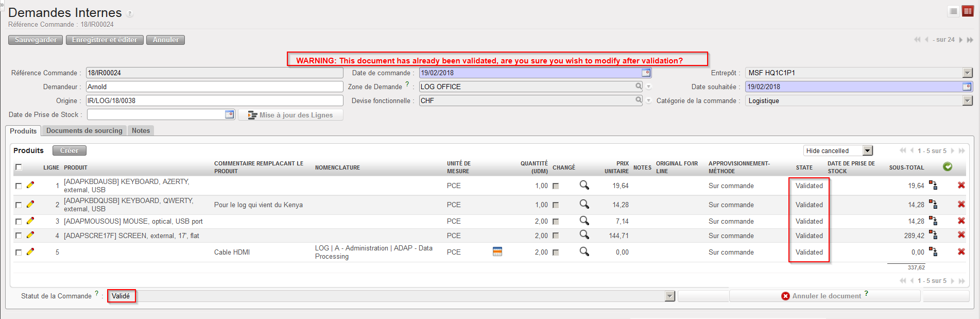Toggle select-all checkbox in products header
This screenshot has height=319, width=980.
[x=19, y=167]
